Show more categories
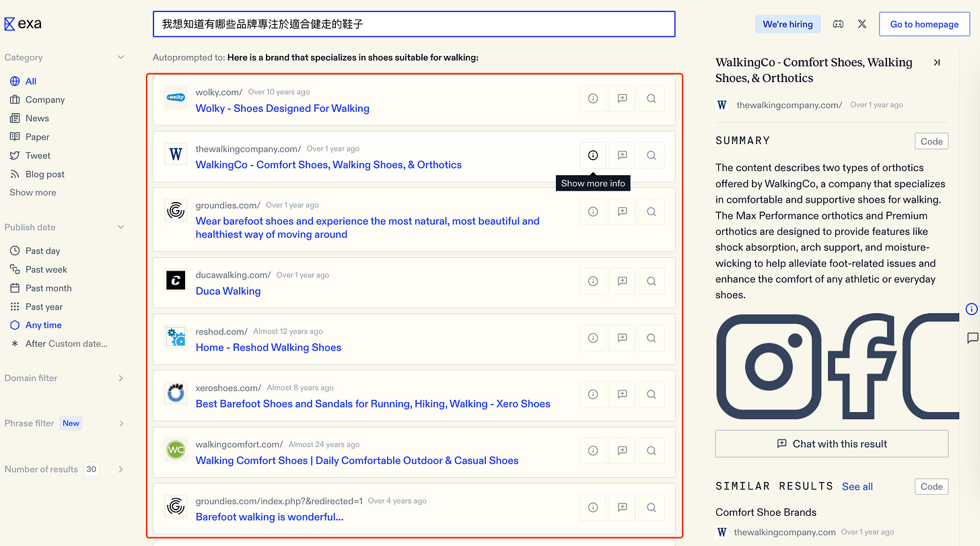Image resolution: width=980 pixels, height=546 pixels. [33, 193]
